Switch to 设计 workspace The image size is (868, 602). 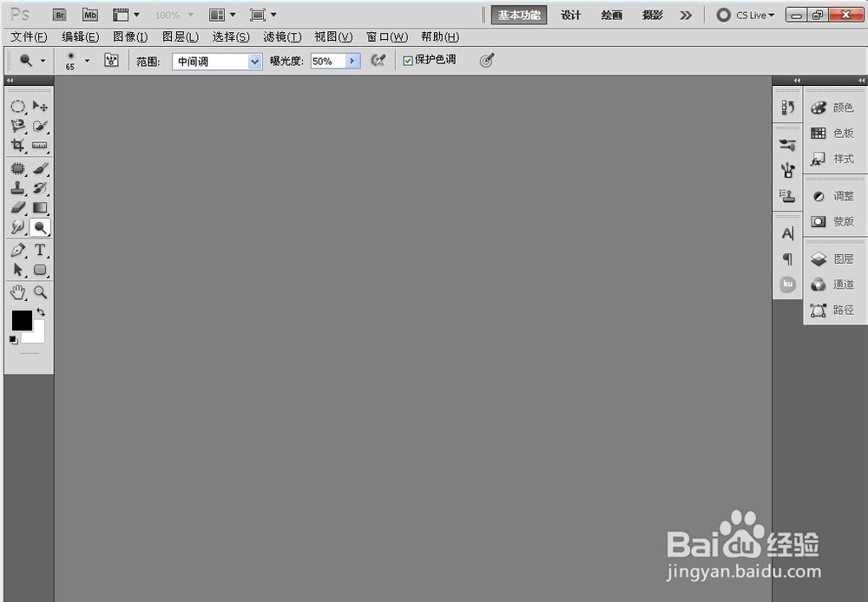(x=571, y=15)
